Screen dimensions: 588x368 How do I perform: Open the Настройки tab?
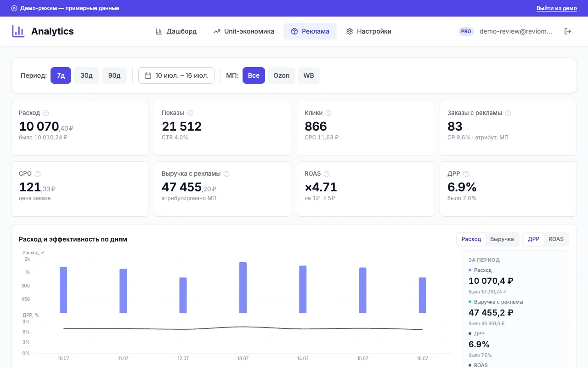(369, 31)
